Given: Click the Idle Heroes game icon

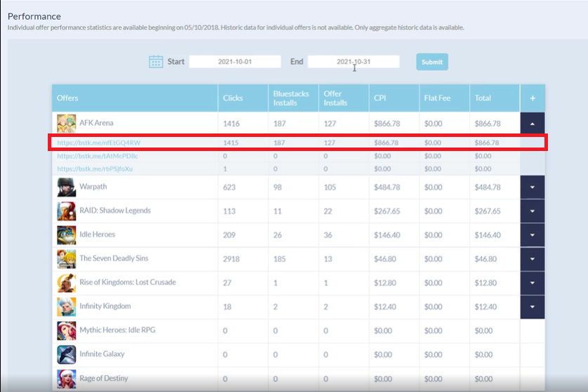Looking at the screenshot, I should pyautogui.click(x=66, y=235).
